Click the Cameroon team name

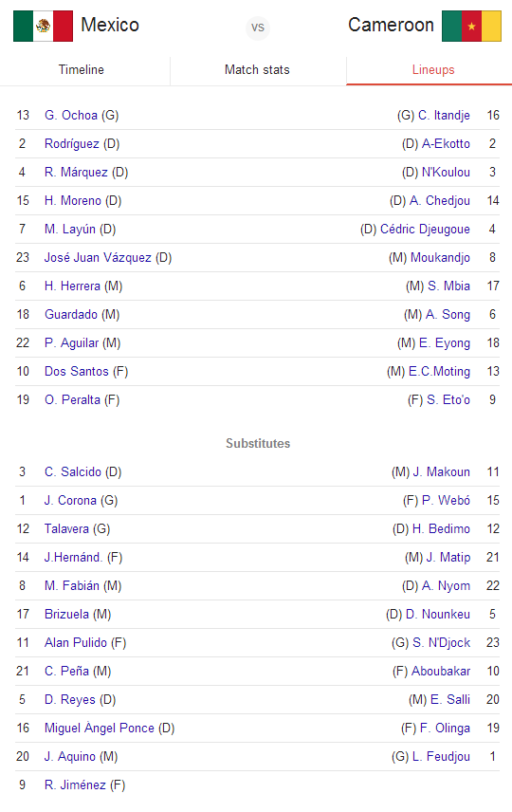coord(391,25)
